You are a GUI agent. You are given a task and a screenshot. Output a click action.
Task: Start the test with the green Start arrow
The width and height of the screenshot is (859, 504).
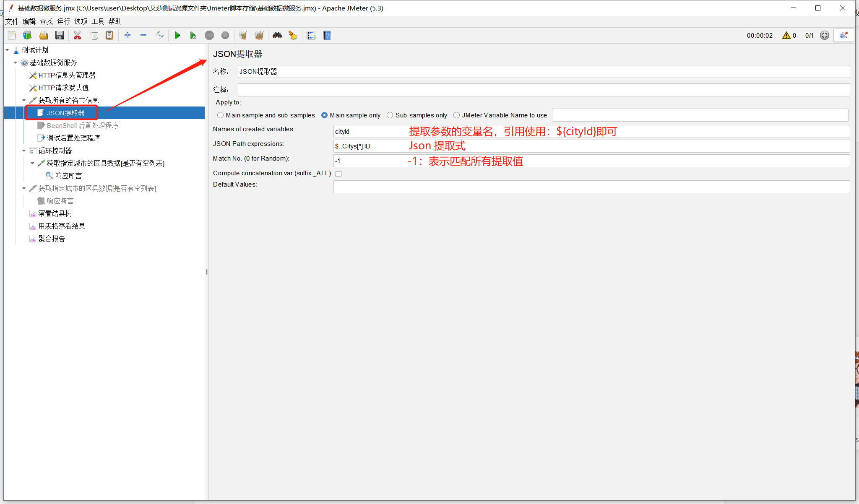(178, 35)
